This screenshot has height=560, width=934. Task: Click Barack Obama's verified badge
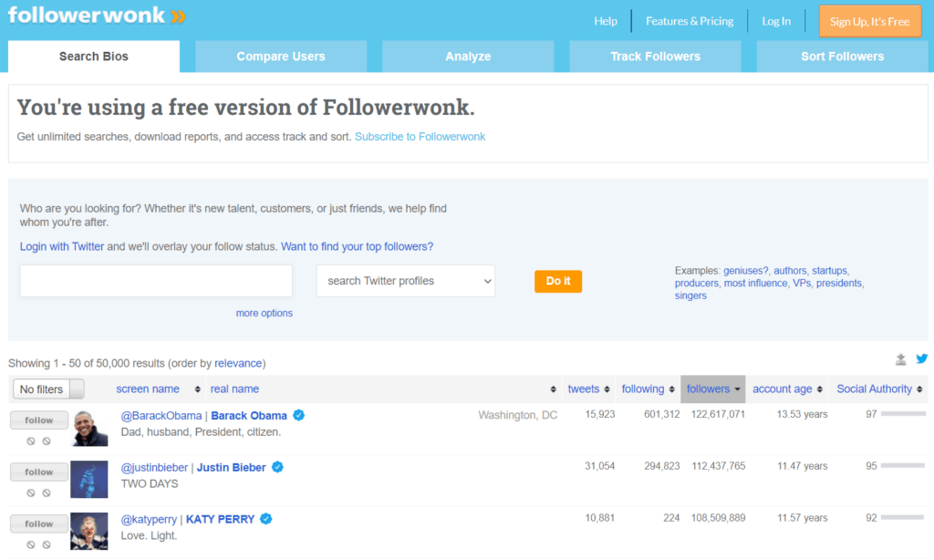(299, 416)
